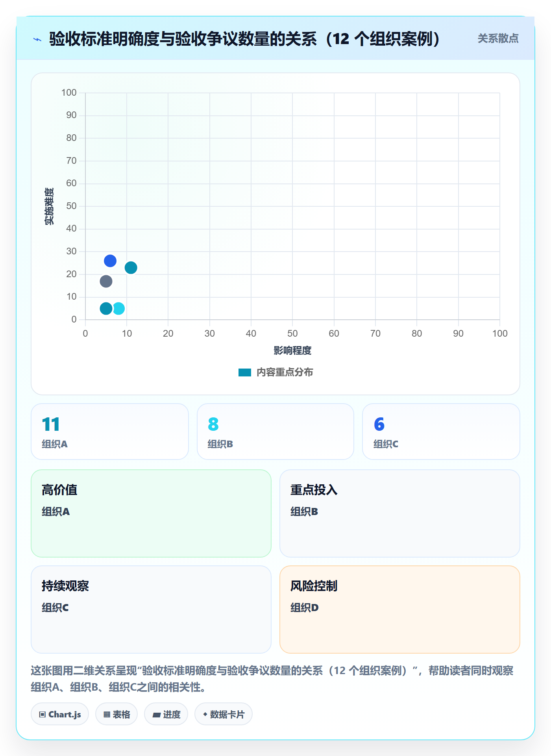Viewport: 551px width, 756px height.
Task: Click the lightning bolt icon in the header
Action: pos(37,39)
